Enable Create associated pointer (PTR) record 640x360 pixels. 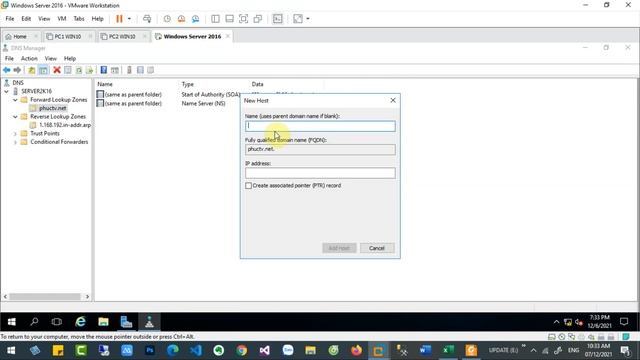click(x=249, y=186)
